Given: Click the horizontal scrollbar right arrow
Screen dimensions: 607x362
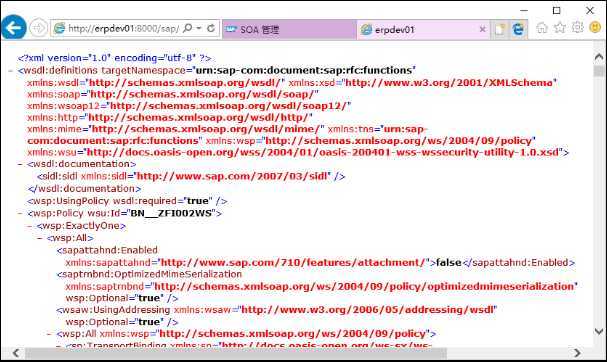Looking at the screenshot, I should pos(577,353).
